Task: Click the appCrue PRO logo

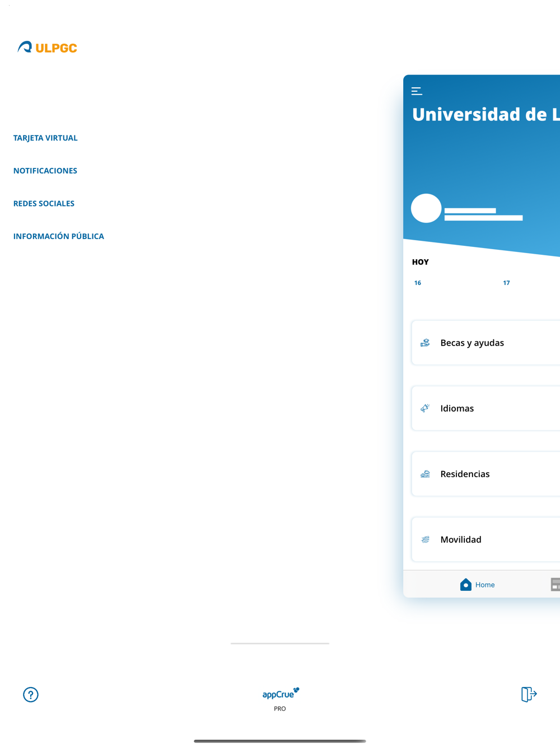Action: pyautogui.click(x=280, y=699)
